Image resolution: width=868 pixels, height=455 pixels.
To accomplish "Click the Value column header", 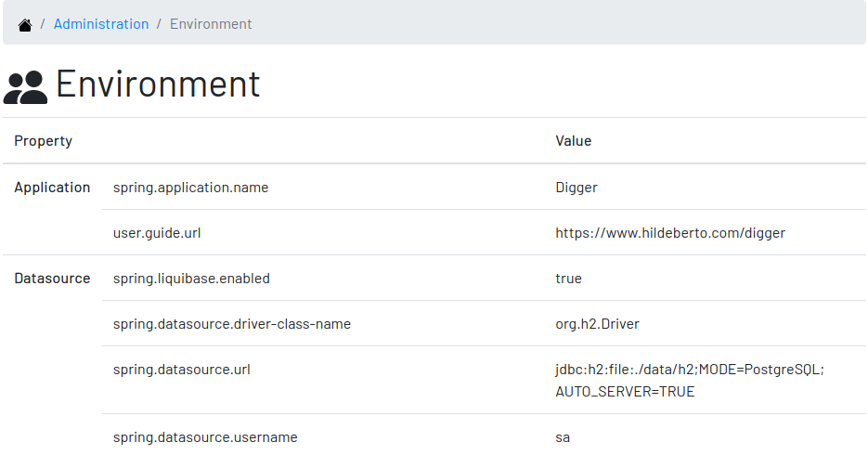I will (x=574, y=141).
